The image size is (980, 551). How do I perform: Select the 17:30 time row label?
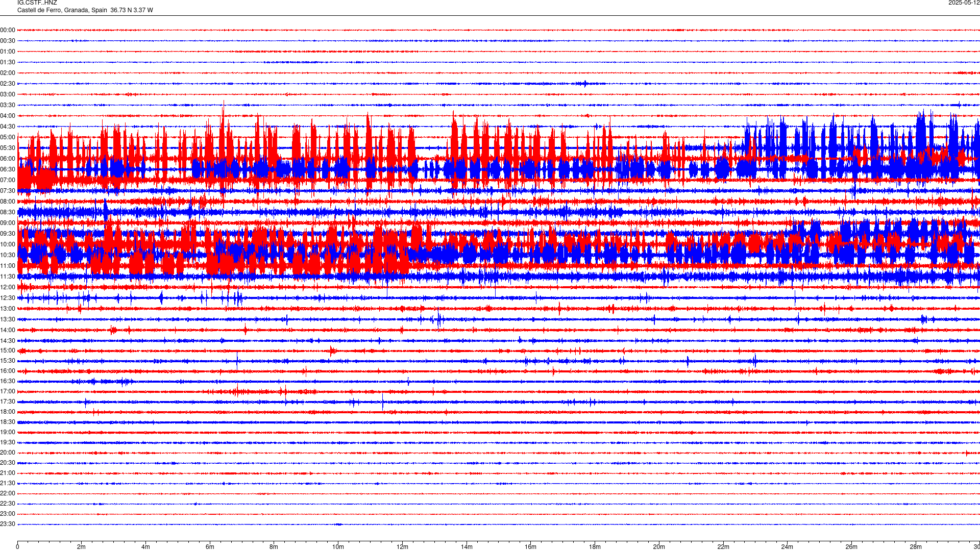(8, 402)
